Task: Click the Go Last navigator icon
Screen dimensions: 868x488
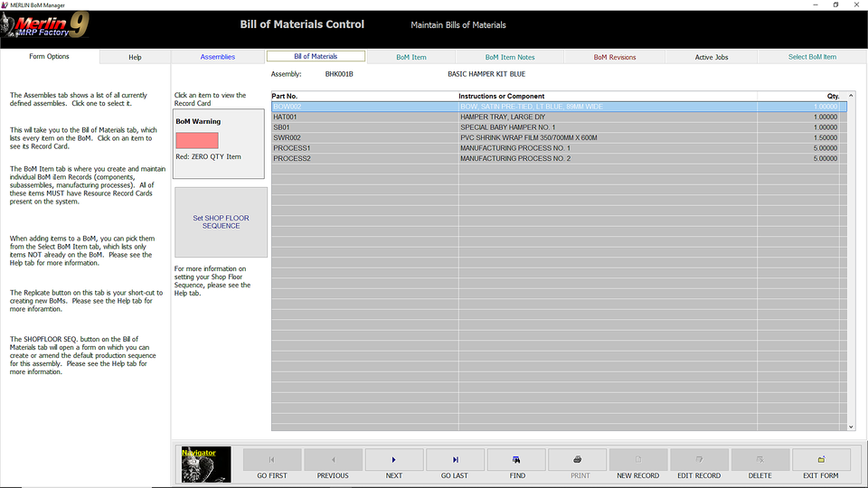Action: (x=455, y=460)
